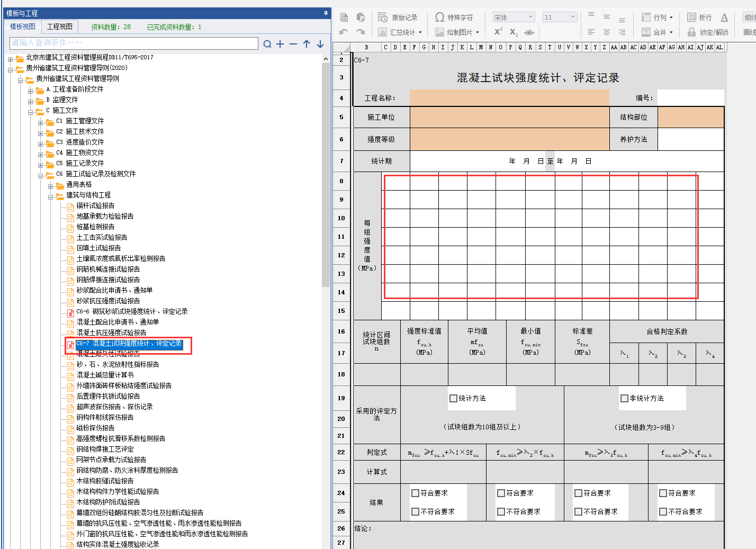This screenshot has height=549, width=756.
Task: Switch to 模板视图 tab
Action: (x=23, y=26)
